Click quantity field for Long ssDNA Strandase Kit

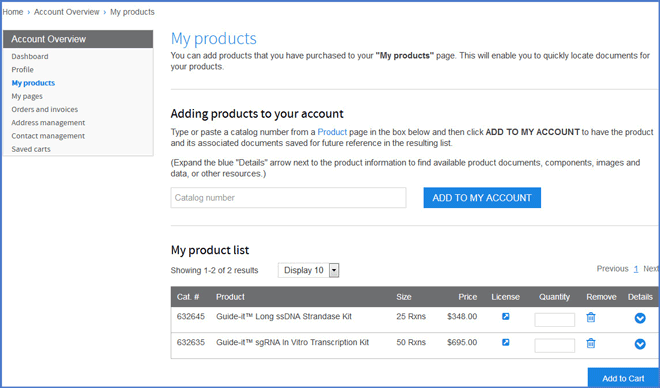554,320
